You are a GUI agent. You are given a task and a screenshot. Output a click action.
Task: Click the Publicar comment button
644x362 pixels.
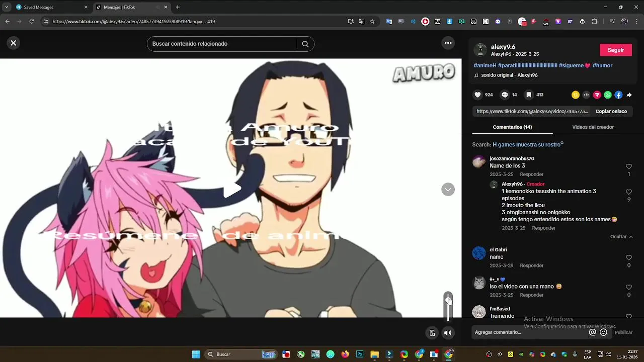(x=623, y=332)
